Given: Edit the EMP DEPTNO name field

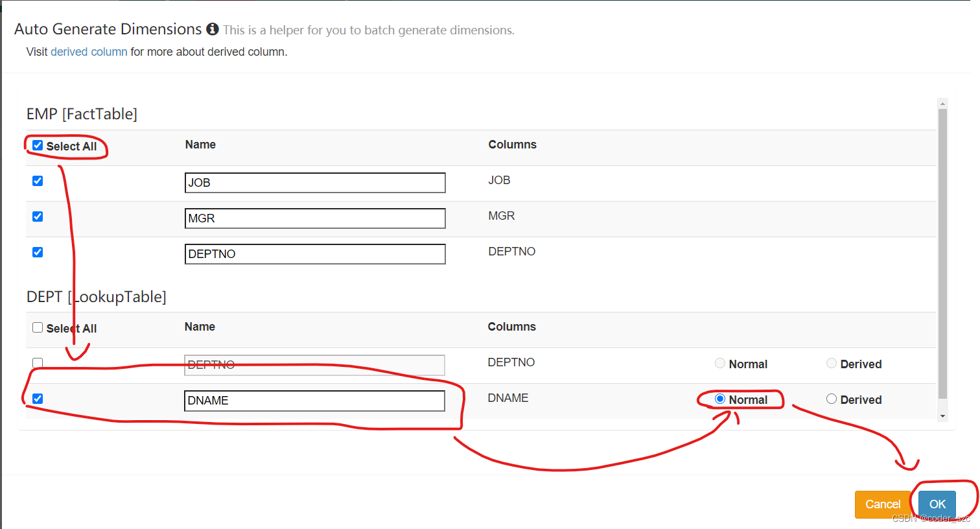Looking at the screenshot, I should (x=315, y=254).
